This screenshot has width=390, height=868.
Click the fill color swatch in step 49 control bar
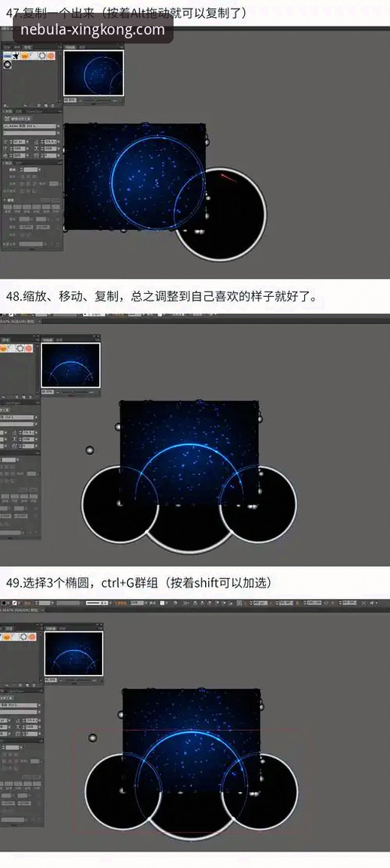pyautogui.click(x=4, y=603)
